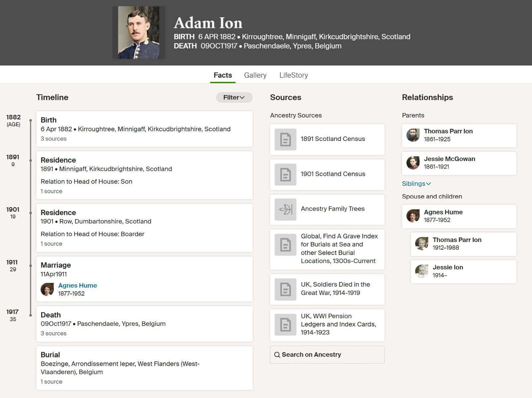Screen dimensions: 532x398
Task: Click the 1891 Scotland Census document icon
Action: [x=285, y=139]
